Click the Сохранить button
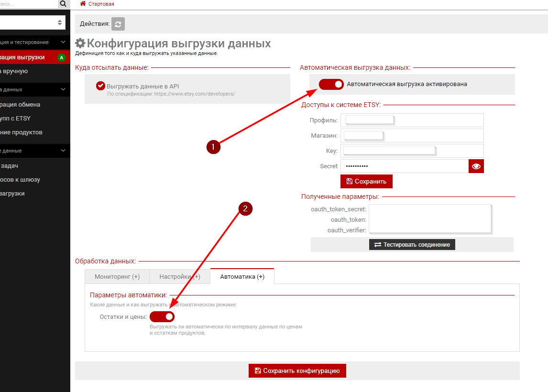This screenshot has width=548, height=392. click(x=366, y=182)
